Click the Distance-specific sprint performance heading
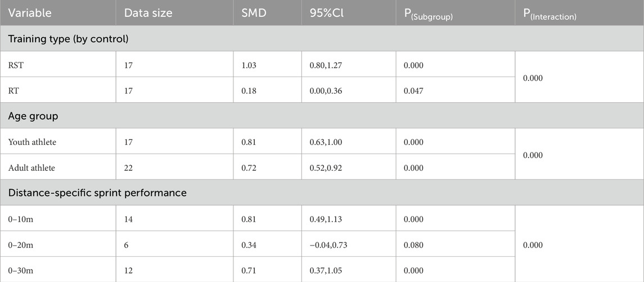Viewport: 644px width, 282px height. click(x=97, y=193)
